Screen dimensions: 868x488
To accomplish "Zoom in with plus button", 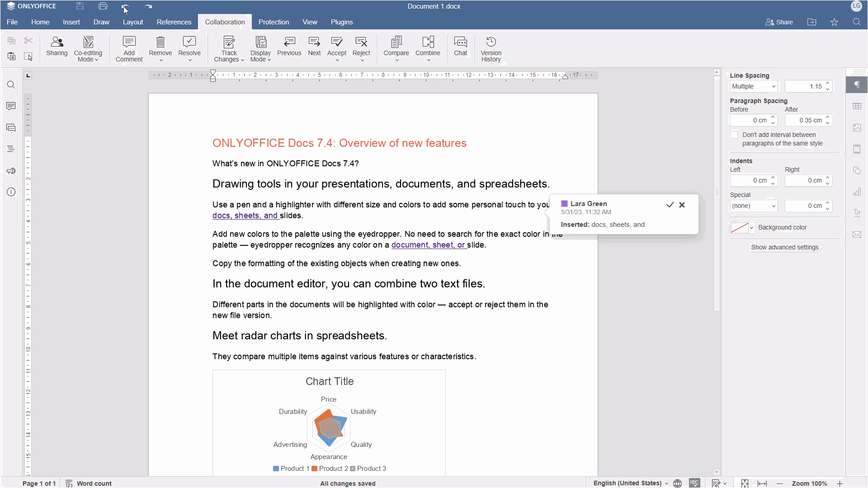I will pyautogui.click(x=840, y=483).
